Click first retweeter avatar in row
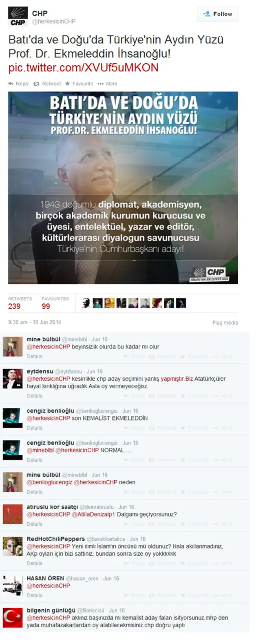Screen dimensions: 261x644 [86, 303]
